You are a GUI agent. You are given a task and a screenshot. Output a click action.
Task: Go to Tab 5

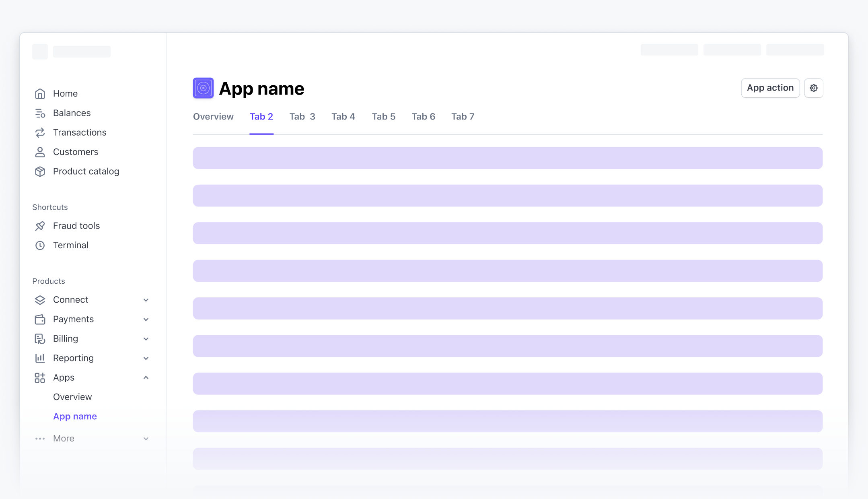384,116
